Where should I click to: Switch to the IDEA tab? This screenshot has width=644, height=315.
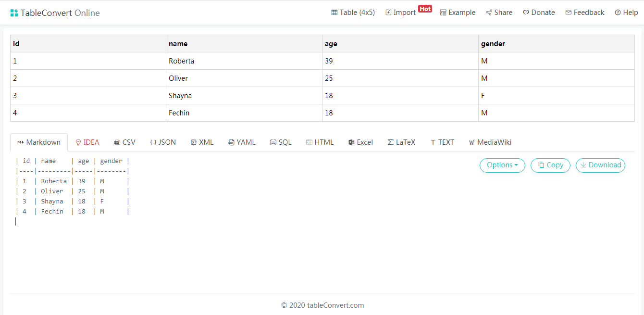pyautogui.click(x=87, y=142)
